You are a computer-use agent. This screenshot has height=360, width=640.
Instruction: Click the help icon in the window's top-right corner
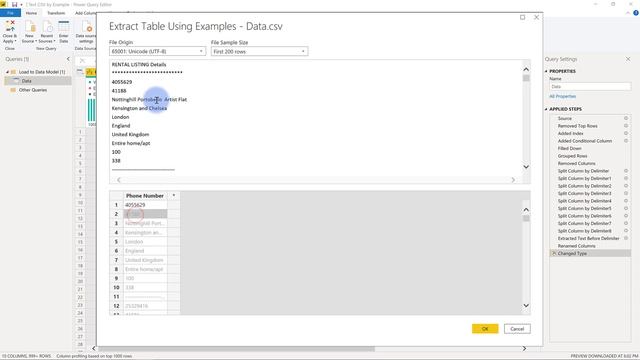tap(636, 13)
